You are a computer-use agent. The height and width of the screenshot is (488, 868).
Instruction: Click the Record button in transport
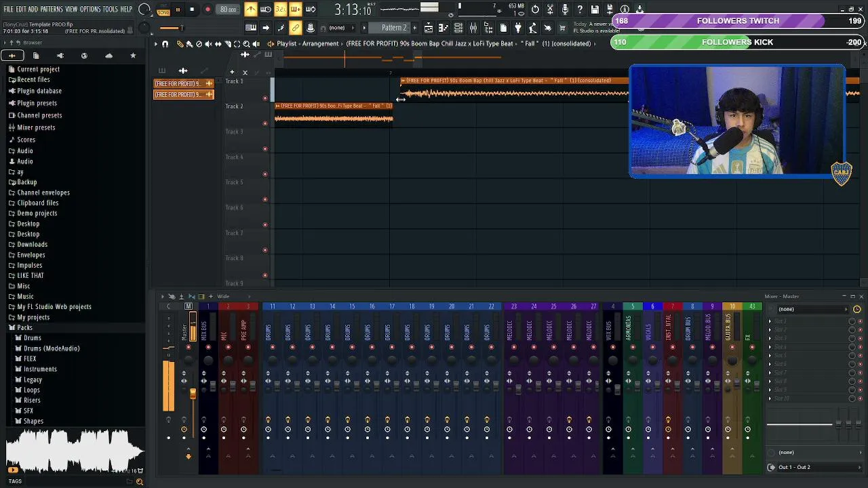click(208, 9)
